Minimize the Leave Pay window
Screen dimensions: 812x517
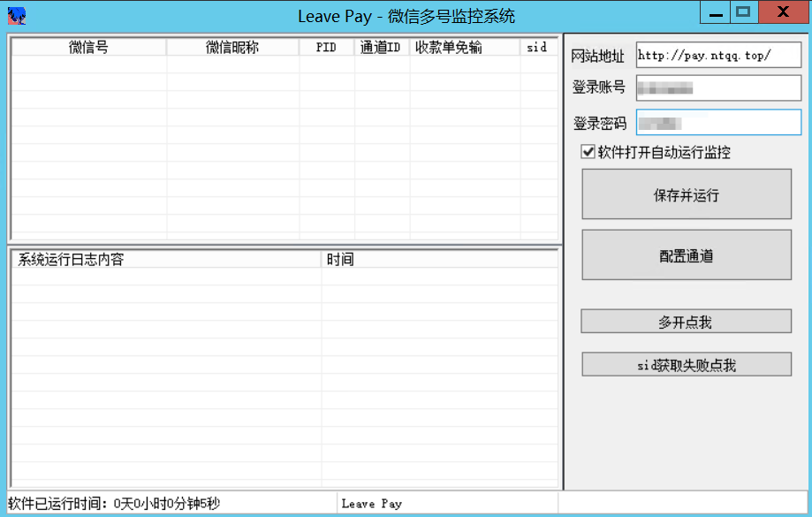coord(715,11)
